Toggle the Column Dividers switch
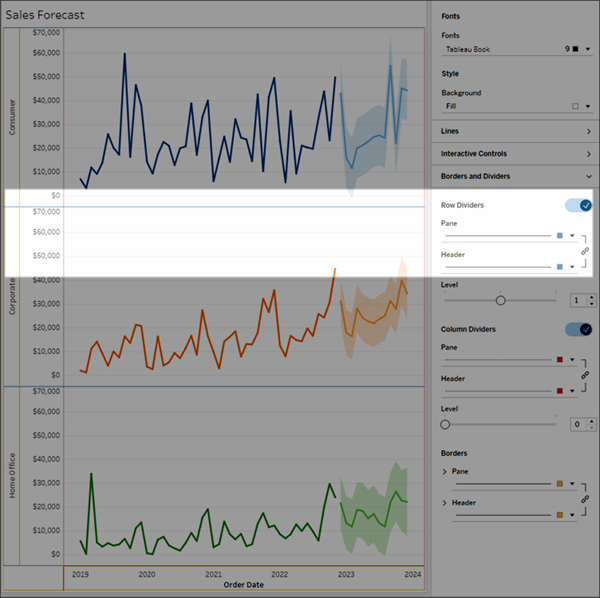The image size is (600, 598). (578, 329)
